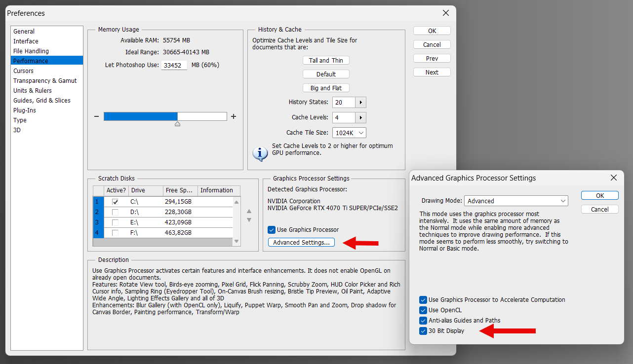Open the Drawing Mode dropdown

[516, 201]
